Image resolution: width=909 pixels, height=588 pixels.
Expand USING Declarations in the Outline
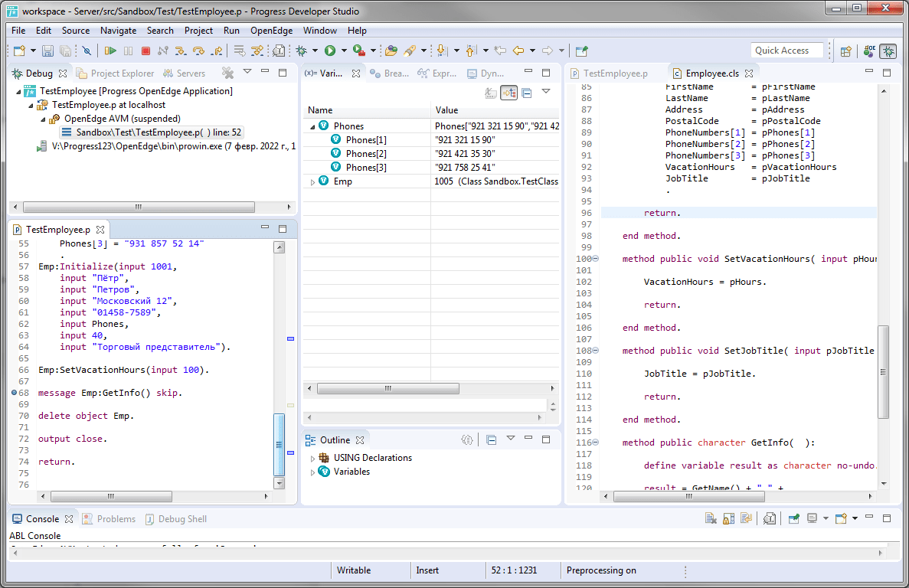(312, 459)
